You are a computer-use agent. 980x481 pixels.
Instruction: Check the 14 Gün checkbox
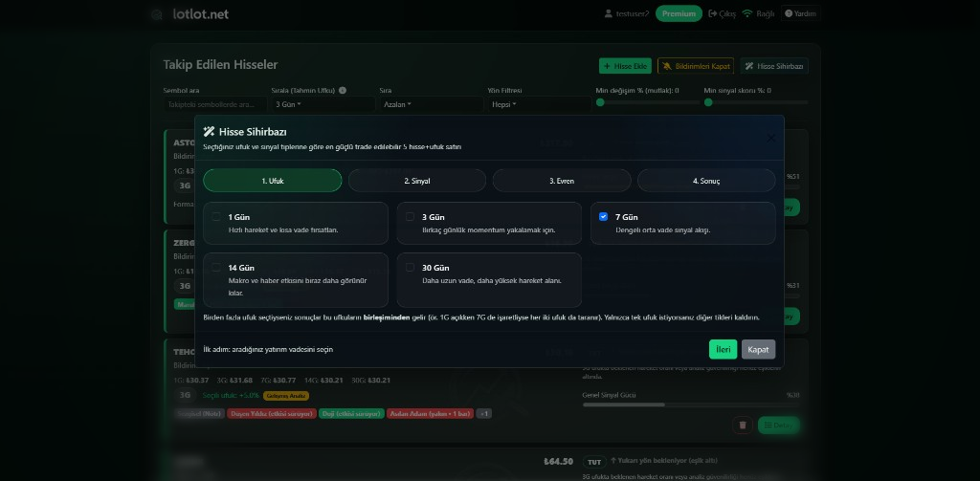(216, 268)
